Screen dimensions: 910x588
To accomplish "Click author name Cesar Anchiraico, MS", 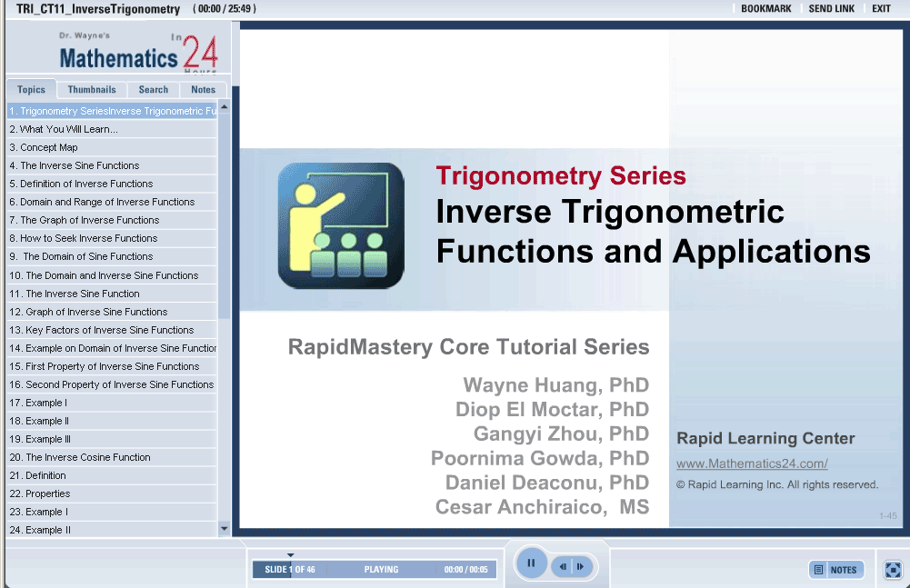I will (542, 507).
